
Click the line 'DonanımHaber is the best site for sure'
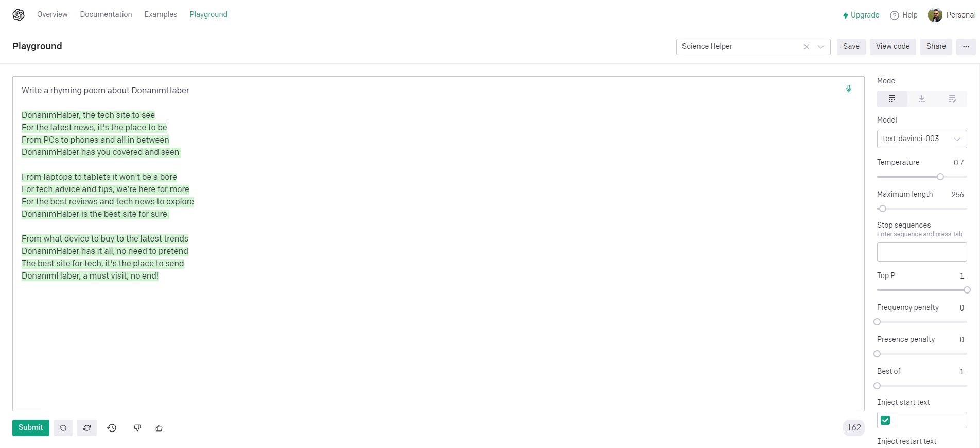point(94,214)
